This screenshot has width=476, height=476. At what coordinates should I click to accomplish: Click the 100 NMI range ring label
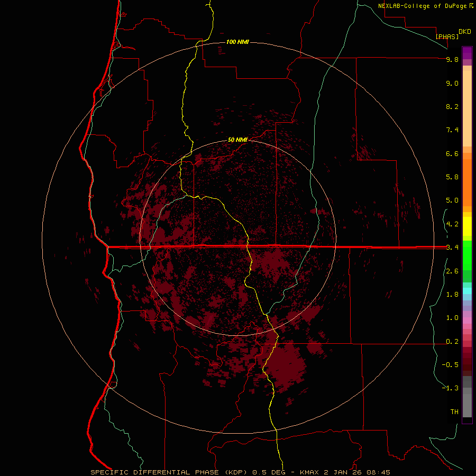pyautogui.click(x=237, y=42)
